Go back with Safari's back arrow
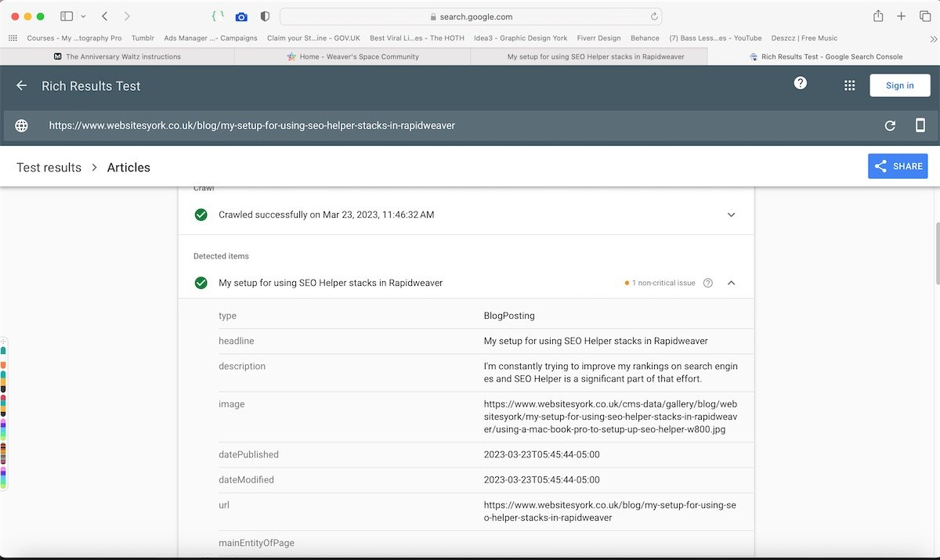This screenshot has width=940, height=560. pyautogui.click(x=105, y=16)
